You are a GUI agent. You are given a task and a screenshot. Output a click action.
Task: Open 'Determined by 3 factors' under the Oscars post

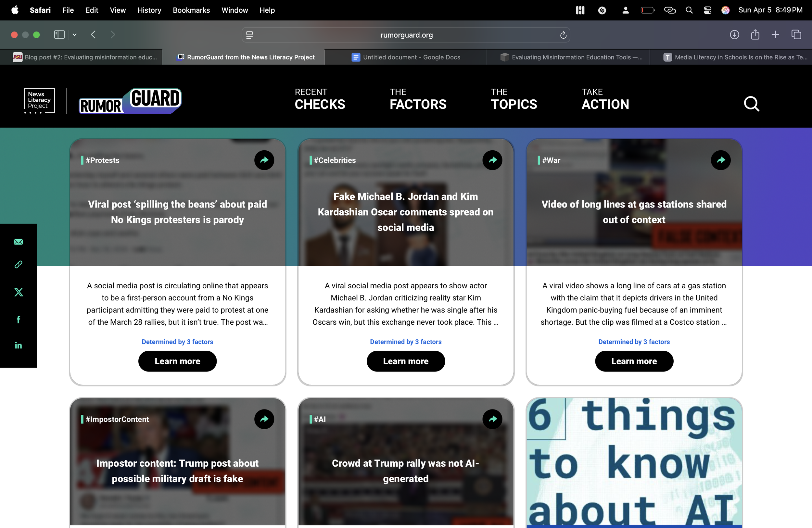coord(406,341)
